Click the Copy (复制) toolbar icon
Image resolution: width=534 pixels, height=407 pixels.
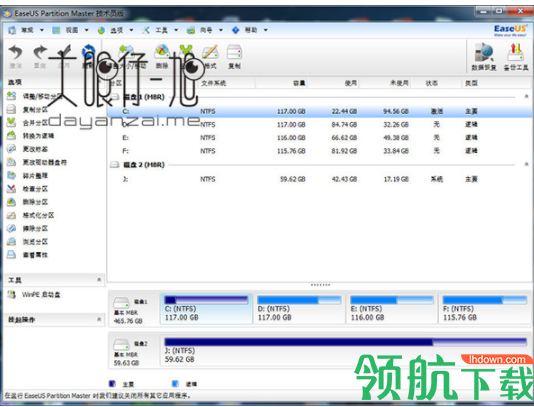234,57
